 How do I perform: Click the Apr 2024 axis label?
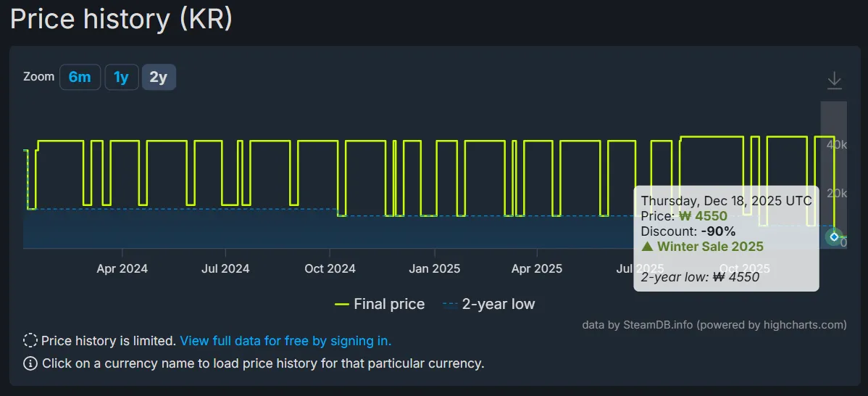[x=122, y=269]
